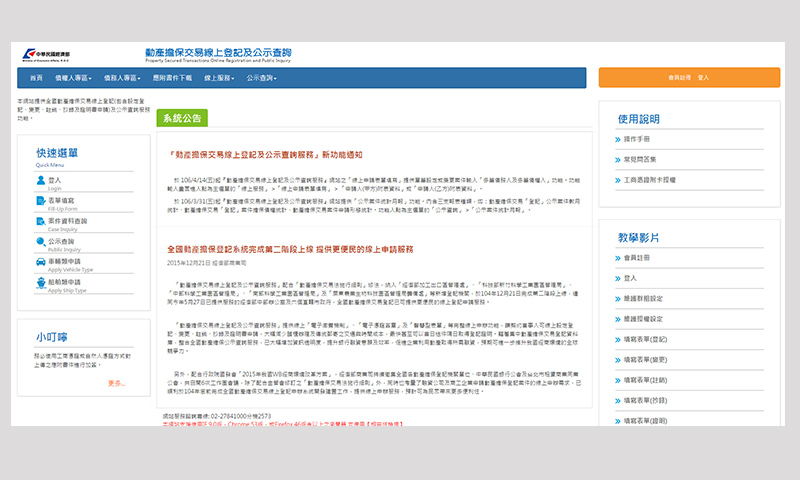
Task: Go to 首頁 in the blue navigation bar
Action: point(36,78)
